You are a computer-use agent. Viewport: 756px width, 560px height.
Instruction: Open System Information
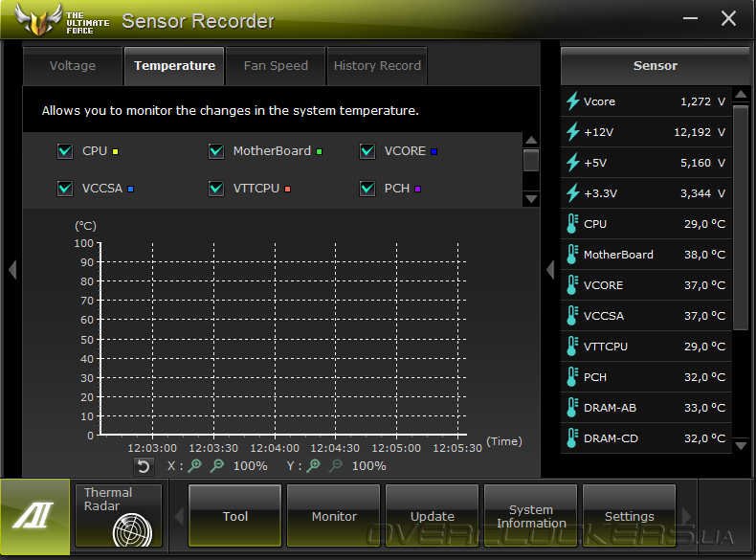531,516
